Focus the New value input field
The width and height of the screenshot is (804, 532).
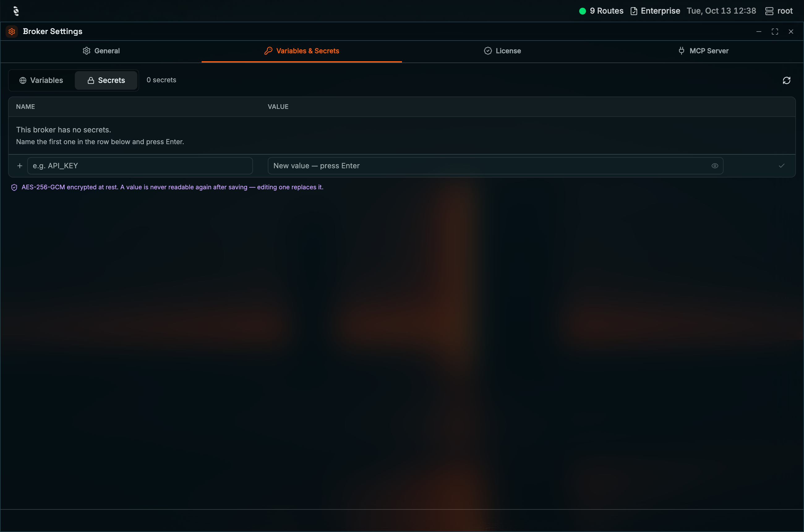point(495,166)
